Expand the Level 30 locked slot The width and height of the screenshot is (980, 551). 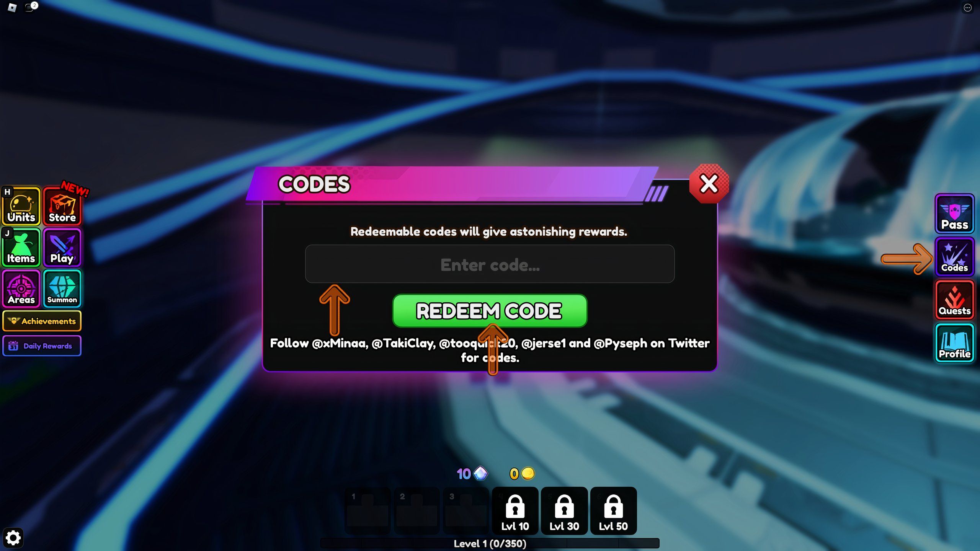click(564, 510)
